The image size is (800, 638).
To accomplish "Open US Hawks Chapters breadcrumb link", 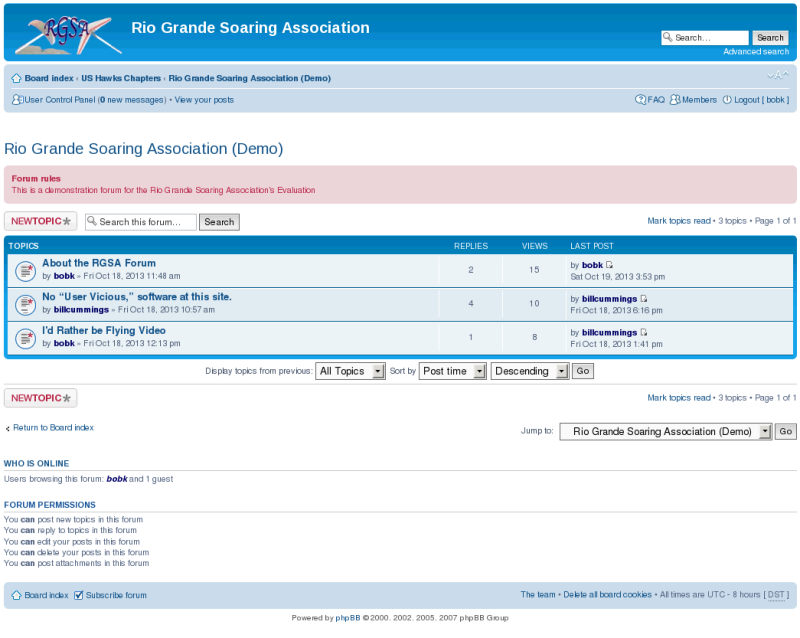I will click(121, 78).
